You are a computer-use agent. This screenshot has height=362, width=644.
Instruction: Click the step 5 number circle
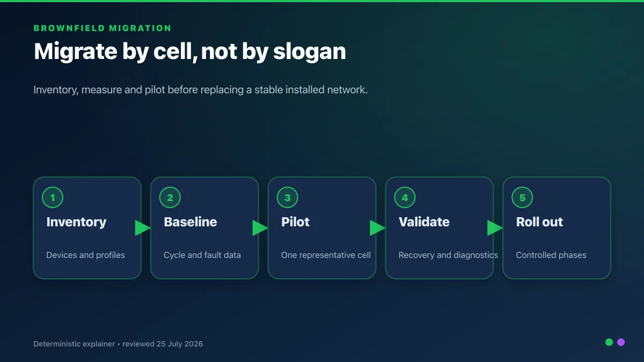pyautogui.click(x=522, y=197)
